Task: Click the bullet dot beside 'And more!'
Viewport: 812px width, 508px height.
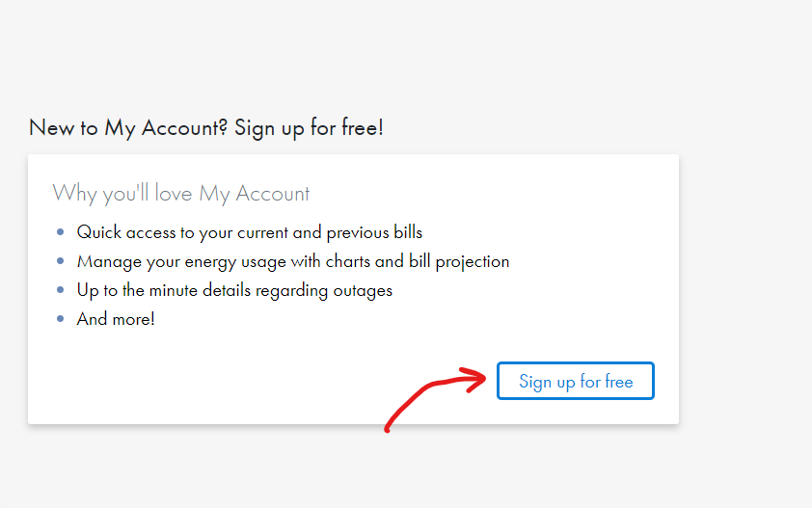Action: coord(61,319)
